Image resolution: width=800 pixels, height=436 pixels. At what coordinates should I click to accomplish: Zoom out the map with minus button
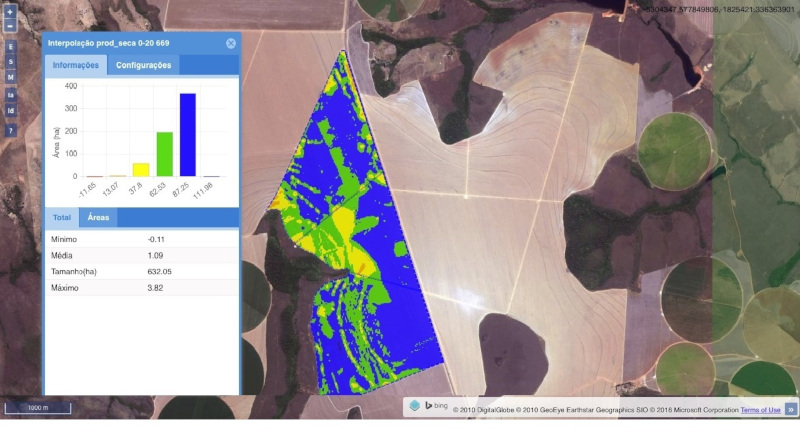[x=10, y=27]
